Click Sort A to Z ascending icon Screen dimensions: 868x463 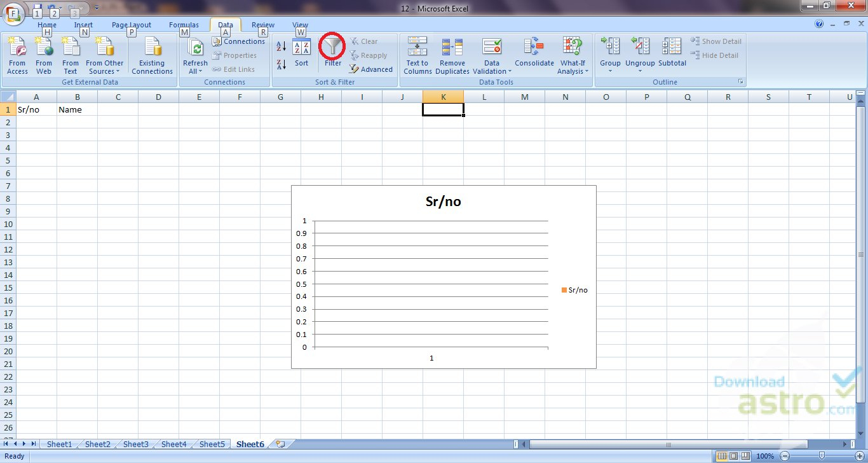coord(281,46)
